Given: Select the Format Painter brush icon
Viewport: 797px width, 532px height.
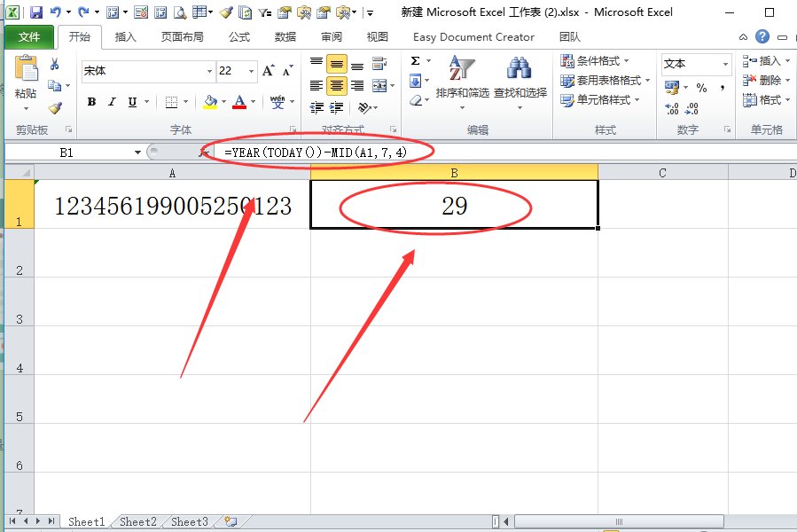Looking at the screenshot, I should (55, 107).
